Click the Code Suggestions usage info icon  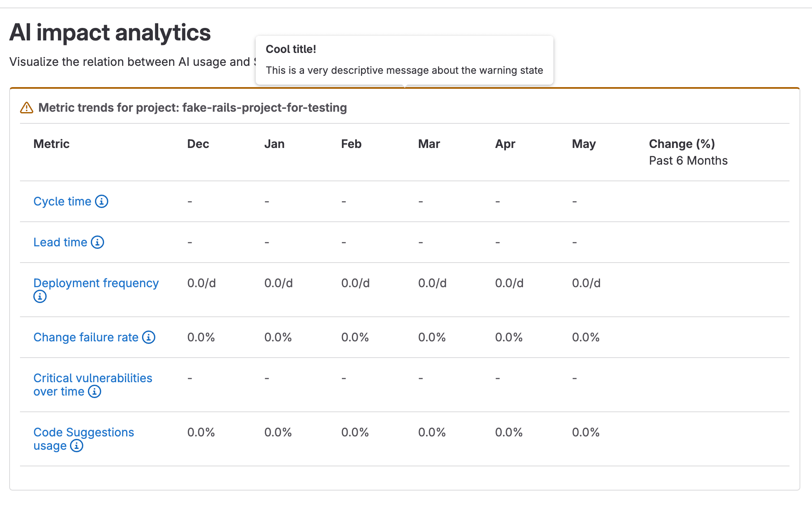tap(77, 446)
